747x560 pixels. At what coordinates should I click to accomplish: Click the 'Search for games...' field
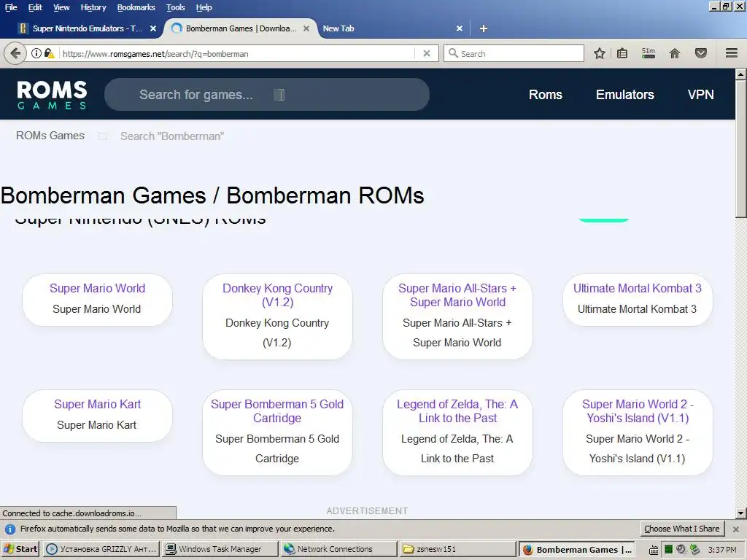(267, 94)
